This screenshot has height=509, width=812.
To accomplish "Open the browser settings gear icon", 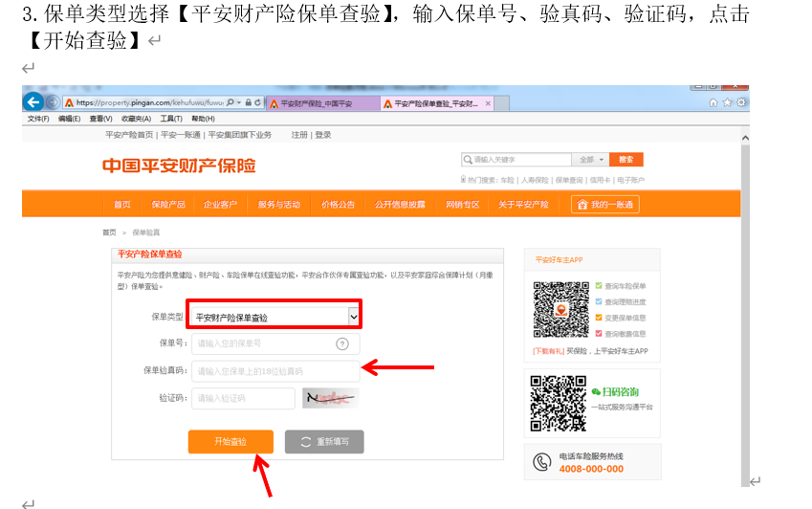I will coord(741,102).
